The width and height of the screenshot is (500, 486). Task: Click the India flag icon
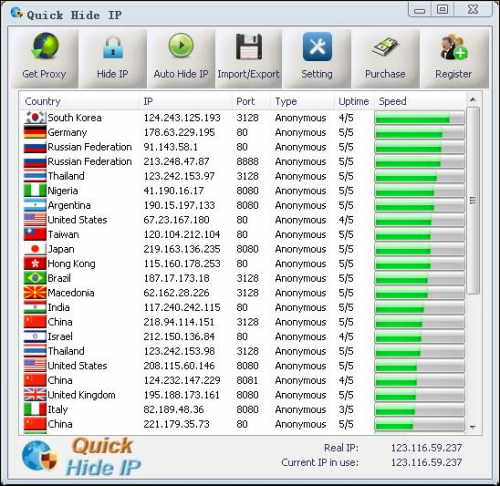coord(35,307)
